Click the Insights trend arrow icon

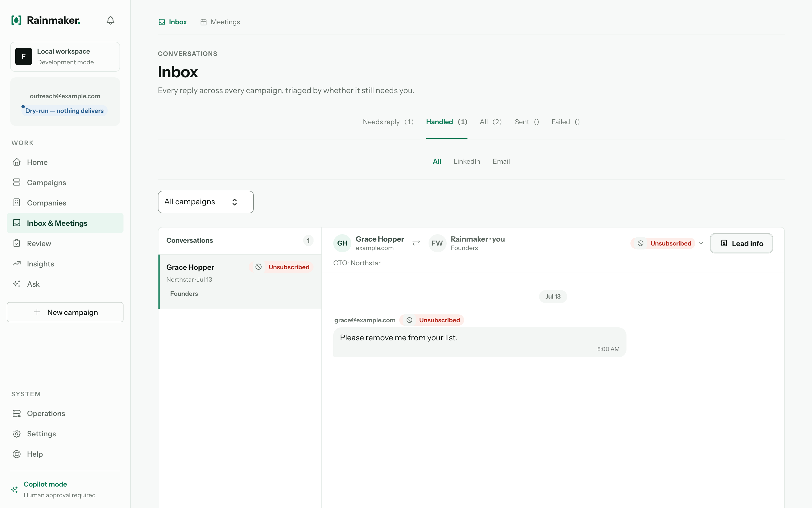tap(16, 264)
